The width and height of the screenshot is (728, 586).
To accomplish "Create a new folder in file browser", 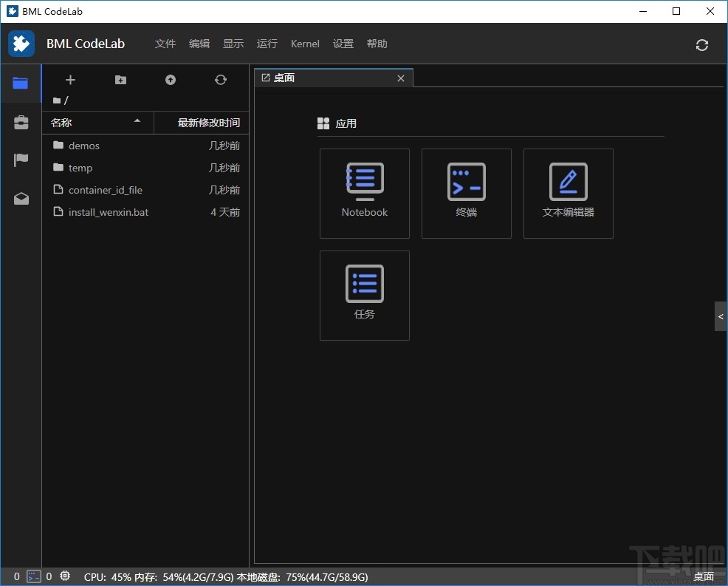I will point(120,80).
